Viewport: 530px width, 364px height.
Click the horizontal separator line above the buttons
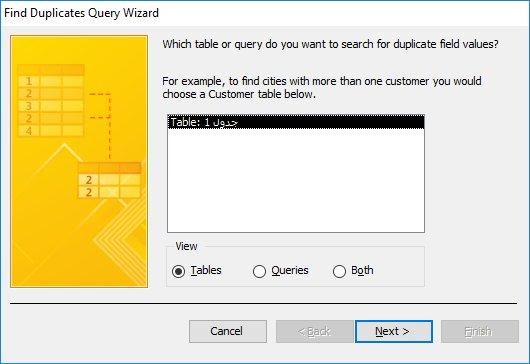coord(263,304)
